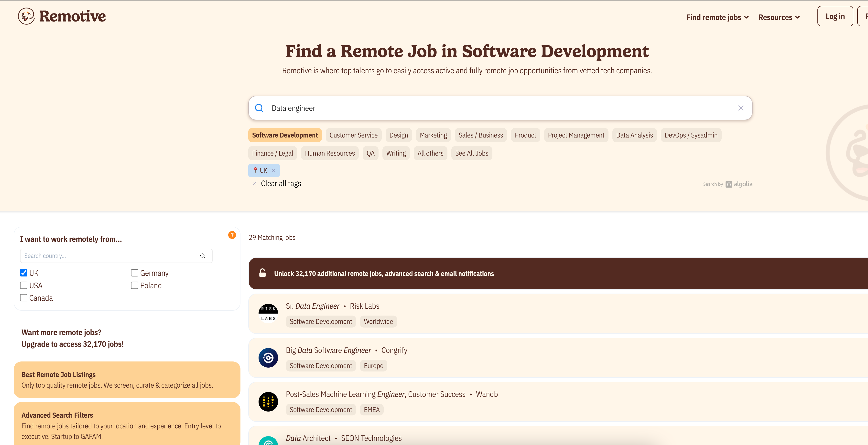This screenshot has width=868, height=445.
Task: Enable the Canada country checkbox
Action: pos(24,298)
